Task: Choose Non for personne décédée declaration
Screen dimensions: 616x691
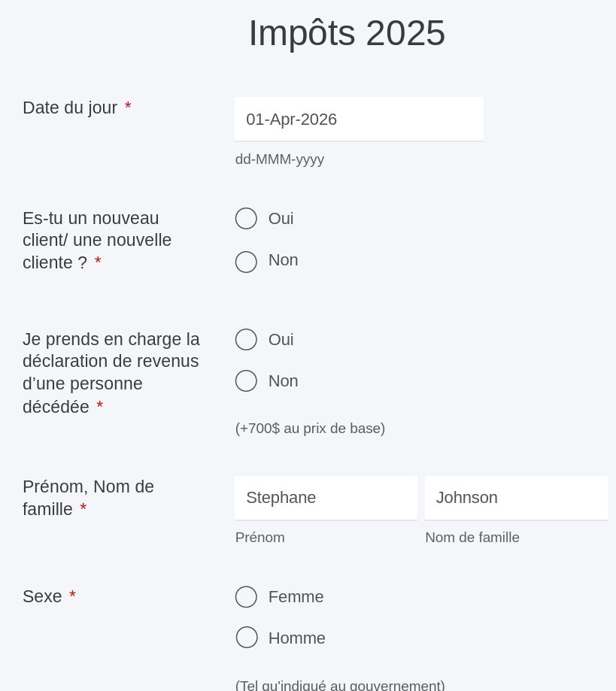Action: (246, 381)
